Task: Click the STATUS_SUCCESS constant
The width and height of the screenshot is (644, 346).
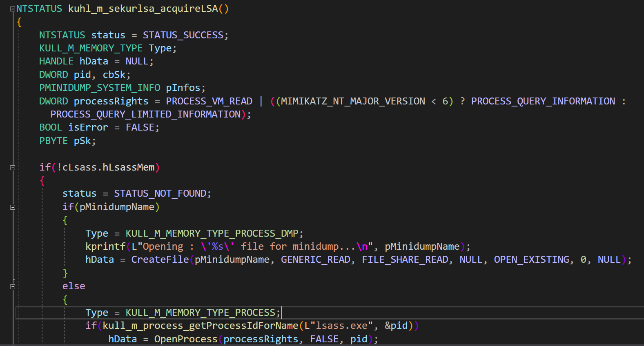Action: point(183,35)
